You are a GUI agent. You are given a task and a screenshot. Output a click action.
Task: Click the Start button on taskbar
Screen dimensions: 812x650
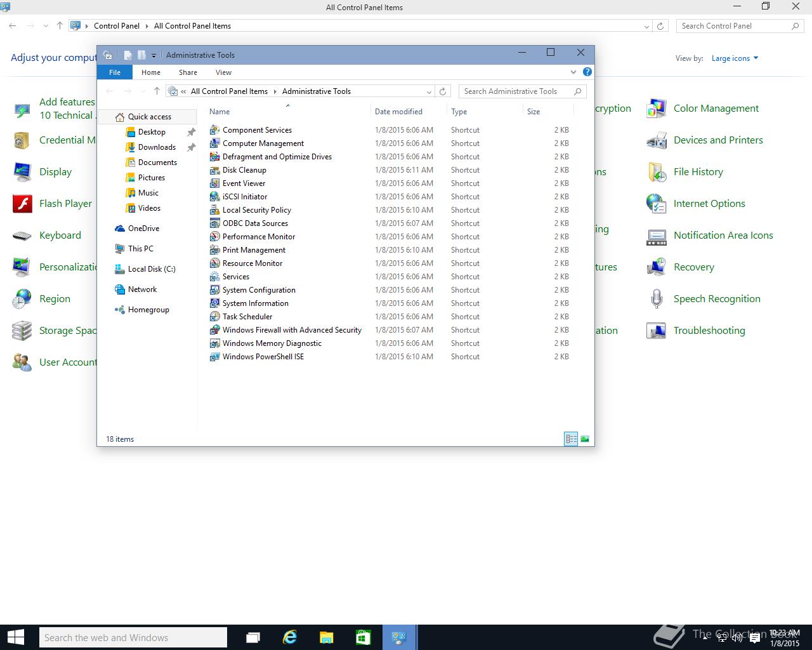click(x=15, y=637)
